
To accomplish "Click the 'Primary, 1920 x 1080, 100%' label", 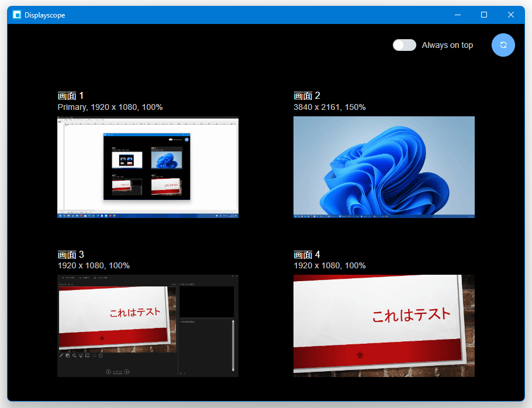I will click(110, 107).
